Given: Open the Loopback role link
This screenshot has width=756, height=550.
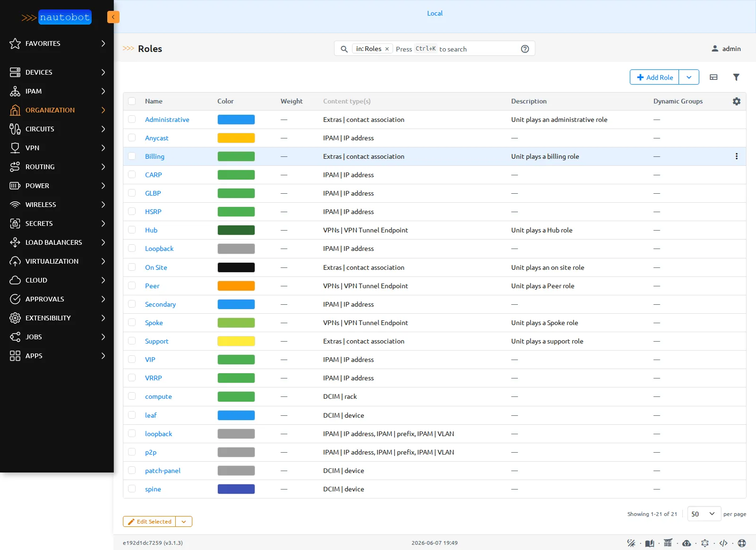Looking at the screenshot, I should click(159, 249).
